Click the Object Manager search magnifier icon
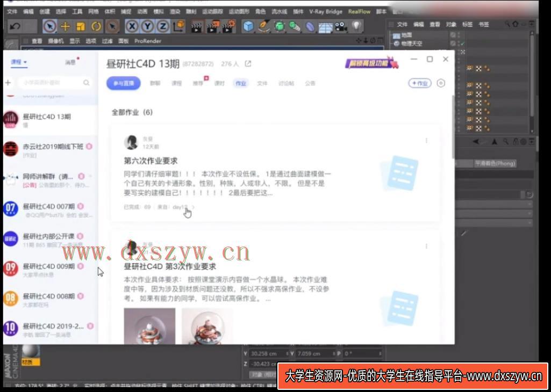Screen dimensions: 551x392 [507, 24]
